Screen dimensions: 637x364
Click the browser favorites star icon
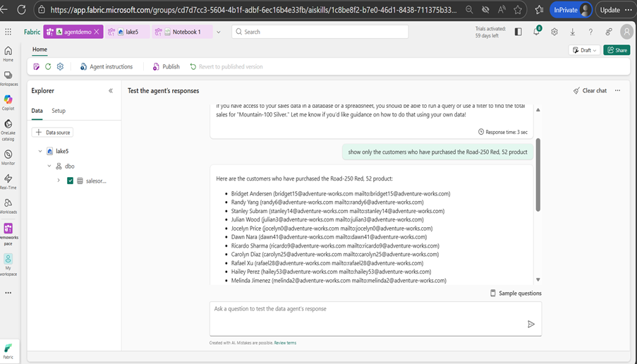point(518,10)
